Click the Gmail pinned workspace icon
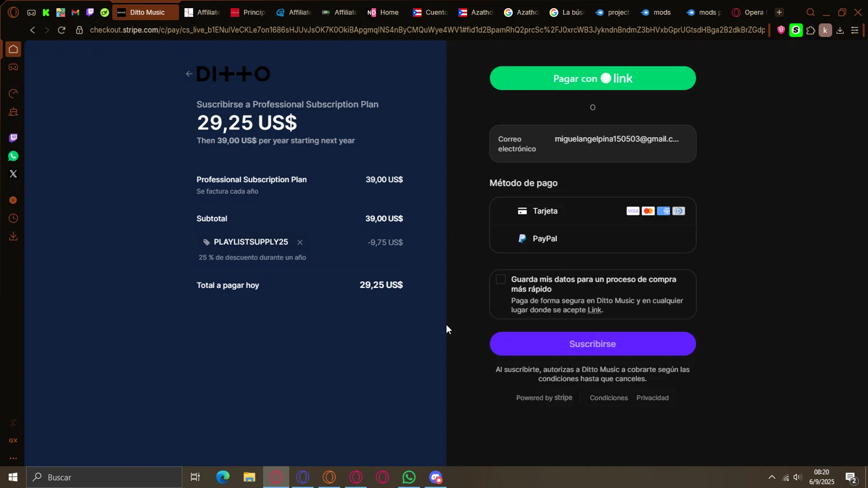 click(75, 12)
